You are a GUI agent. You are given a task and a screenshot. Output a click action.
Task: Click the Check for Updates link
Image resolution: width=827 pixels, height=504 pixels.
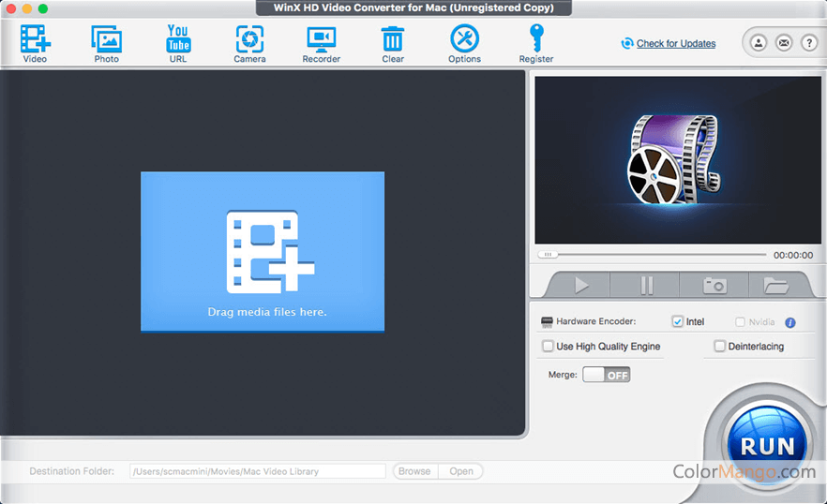[x=676, y=43]
